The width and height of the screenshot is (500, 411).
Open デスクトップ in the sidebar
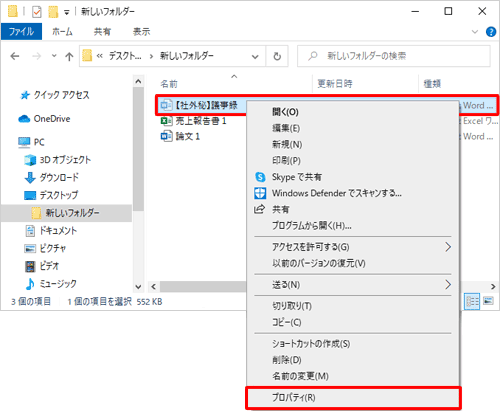pos(51,195)
